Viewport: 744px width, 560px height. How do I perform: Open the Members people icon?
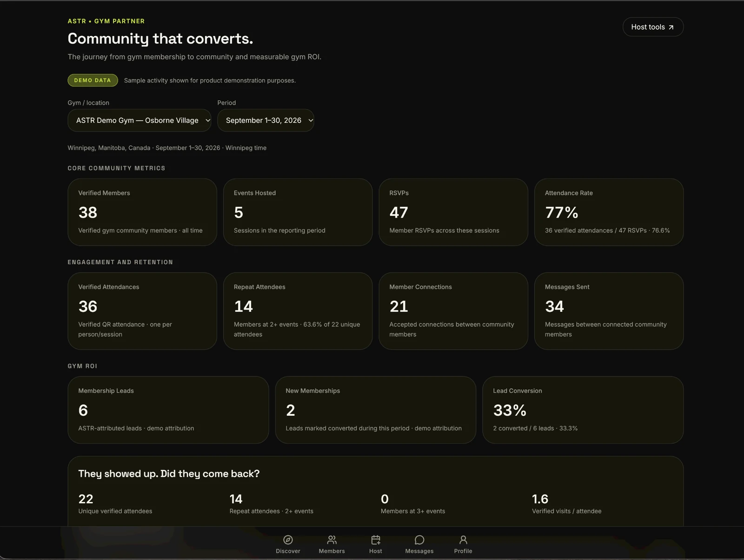332,540
